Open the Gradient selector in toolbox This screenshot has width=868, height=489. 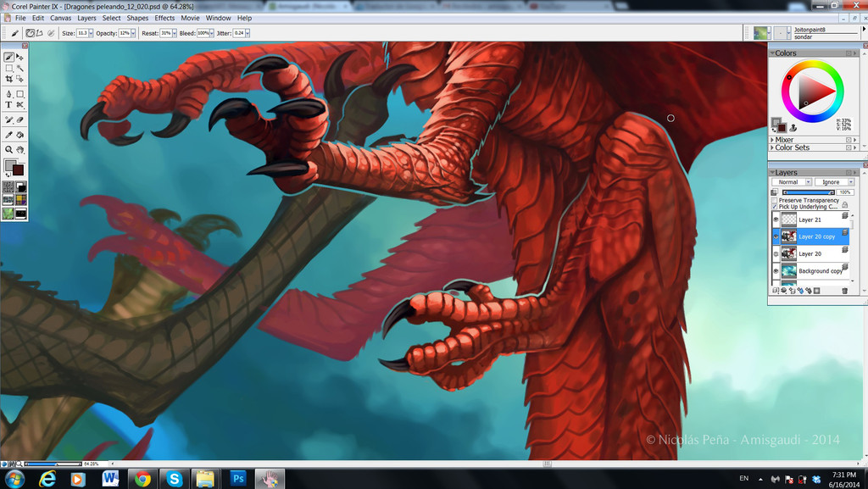pyautogui.click(x=20, y=187)
